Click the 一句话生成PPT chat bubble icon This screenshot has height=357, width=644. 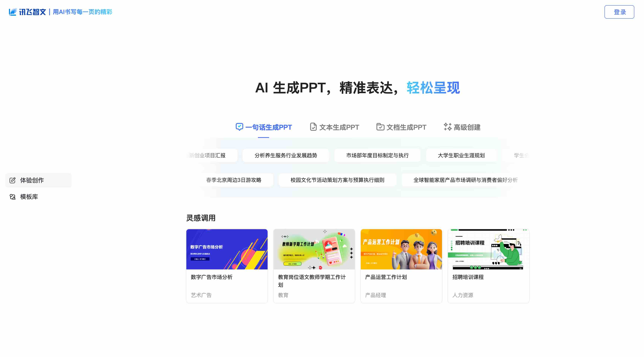pos(239,127)
